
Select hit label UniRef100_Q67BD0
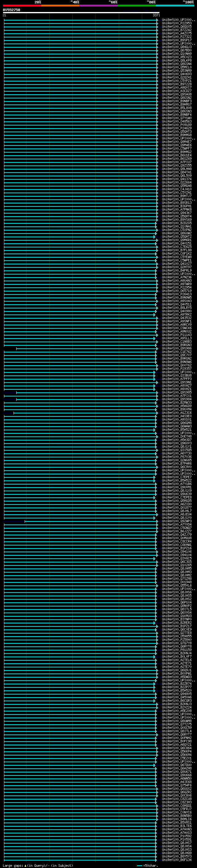pyautogui.click(x=177, y=50)
